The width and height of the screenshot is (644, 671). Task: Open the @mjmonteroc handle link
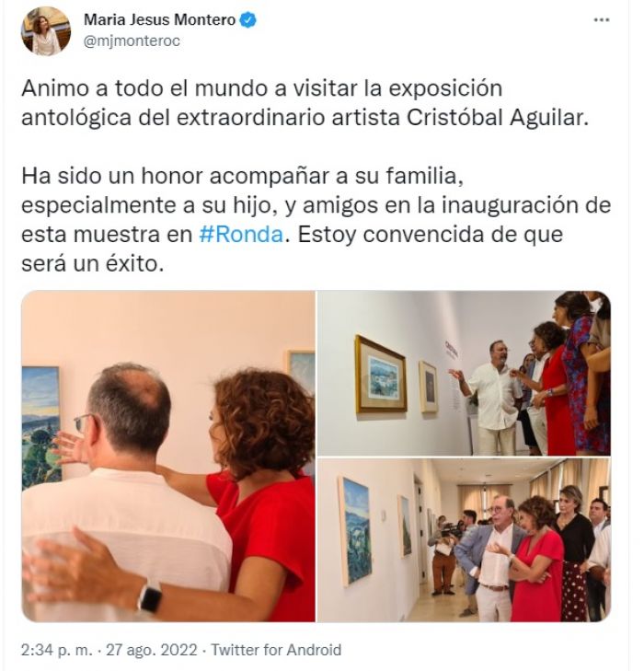[x=132, y=41]
